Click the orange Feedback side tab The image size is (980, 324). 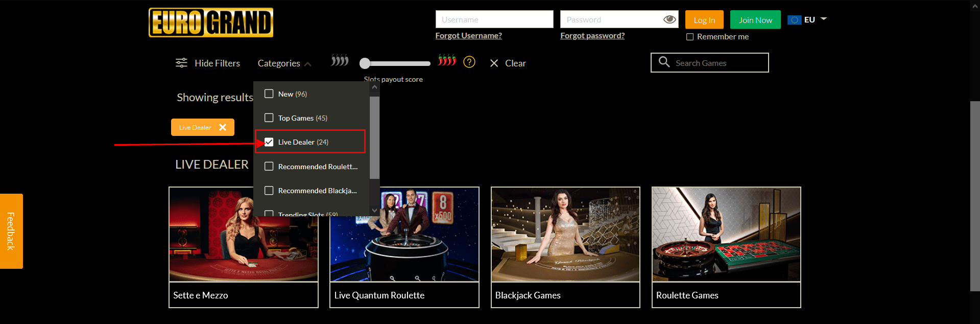click(x=11, y=231)
